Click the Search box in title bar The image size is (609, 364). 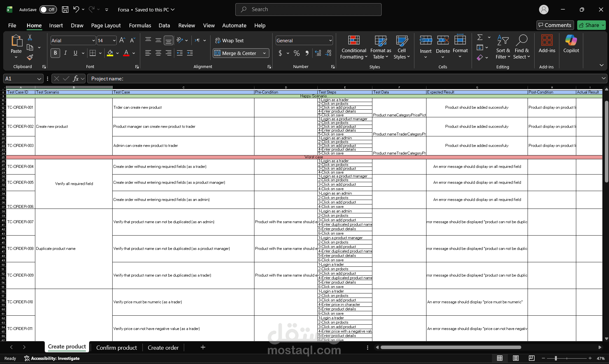[x=308, y=10]
